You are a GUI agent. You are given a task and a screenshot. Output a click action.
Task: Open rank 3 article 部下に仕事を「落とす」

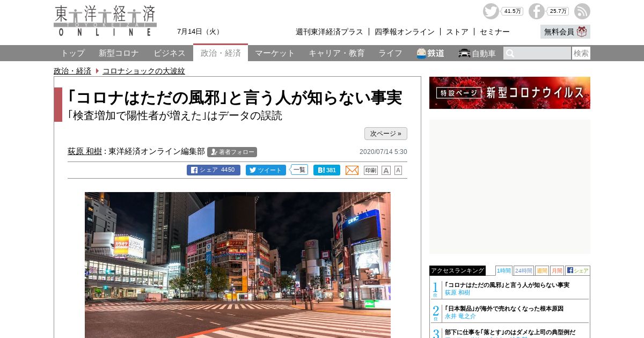point(510,332)
